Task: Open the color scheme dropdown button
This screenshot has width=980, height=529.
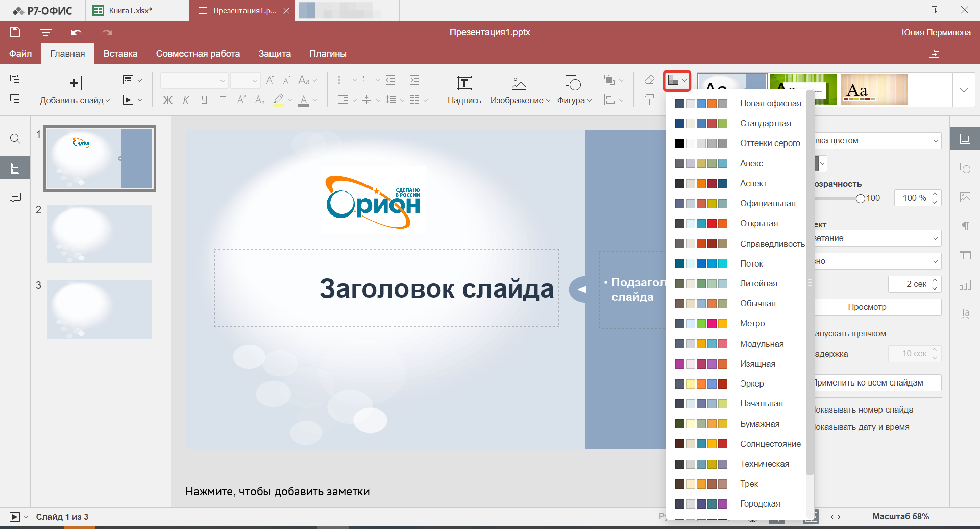Action: 677,80
